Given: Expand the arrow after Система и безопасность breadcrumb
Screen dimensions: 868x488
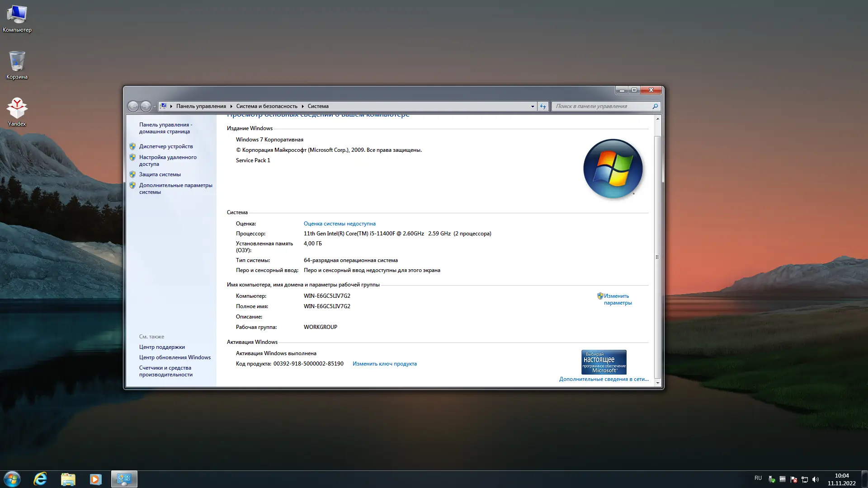Looking at the screenshot, I should (x=302, y=106).
